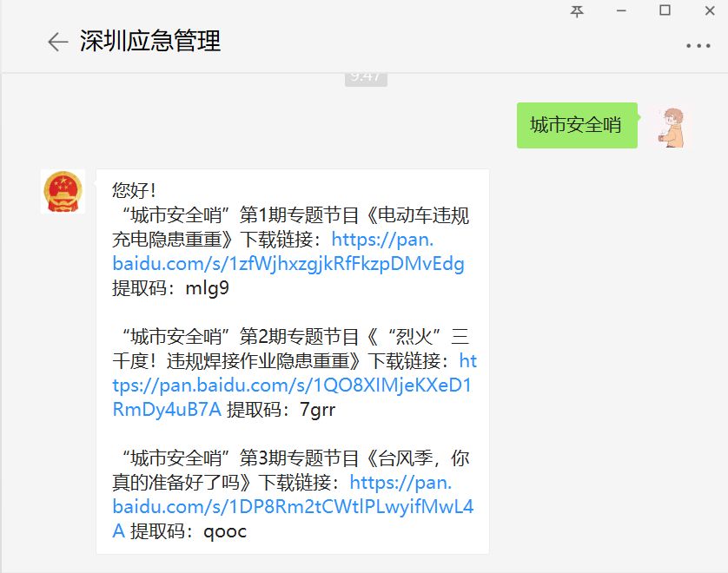The image size is (728, 573).
Task: Pin the chat window on top
Action: pos(577,11)
